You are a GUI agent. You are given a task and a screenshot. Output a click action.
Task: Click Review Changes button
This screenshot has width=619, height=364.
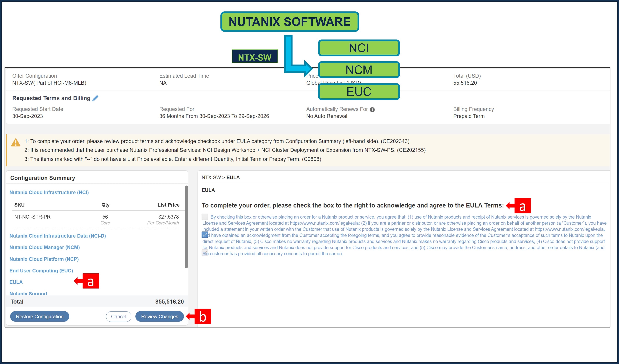(x=160, y=317)
